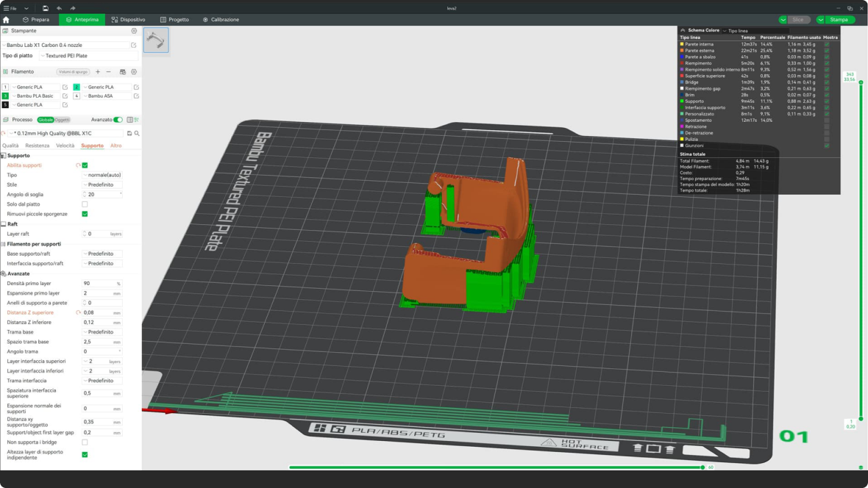The image size is (868, 488).
Task: Remove a filament with minus icon
Action: tap(109, 72)
